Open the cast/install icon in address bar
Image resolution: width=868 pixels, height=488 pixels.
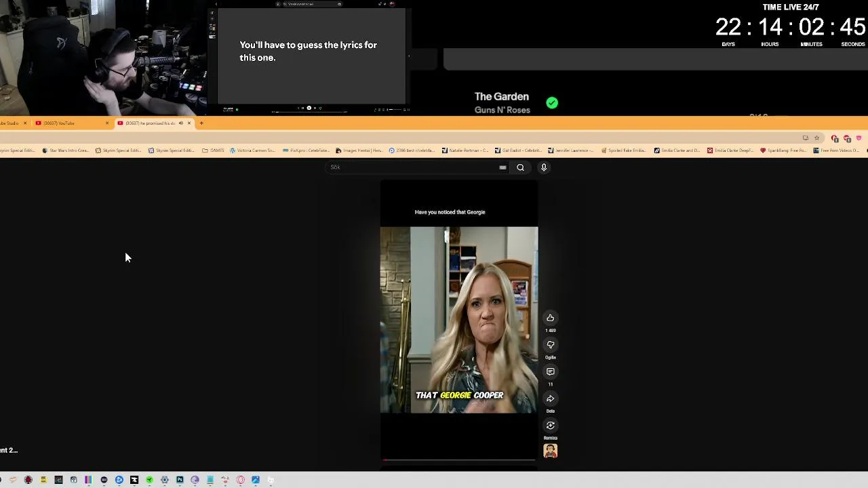[806, 138]
